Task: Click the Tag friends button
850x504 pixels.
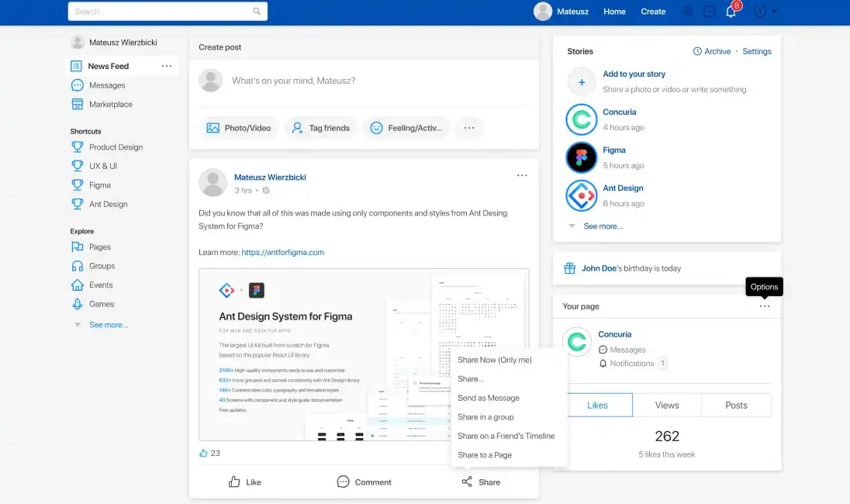Action: 321,128
